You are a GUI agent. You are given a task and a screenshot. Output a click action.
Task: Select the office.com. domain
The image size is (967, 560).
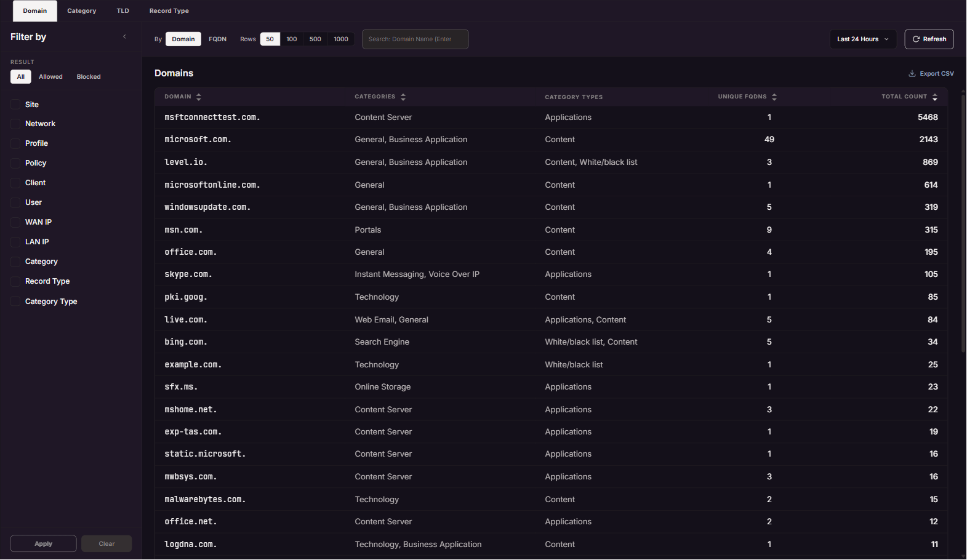point(191,252)
